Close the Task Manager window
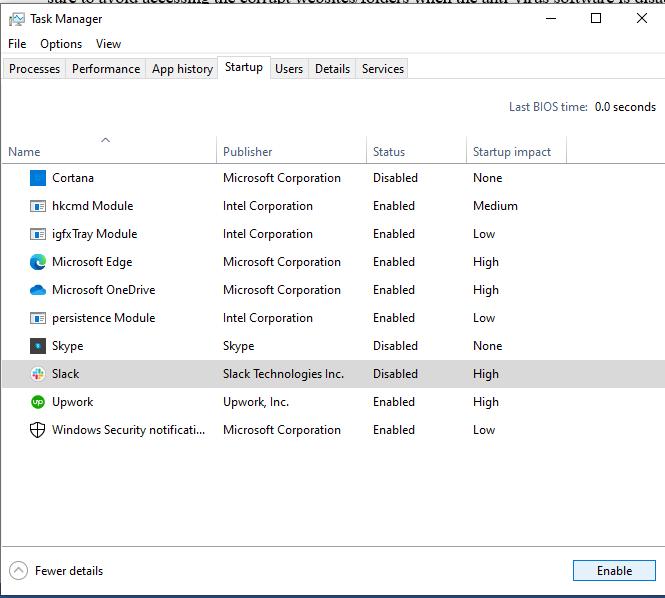Viewport: 665px width, 598px height. (642, 19)
